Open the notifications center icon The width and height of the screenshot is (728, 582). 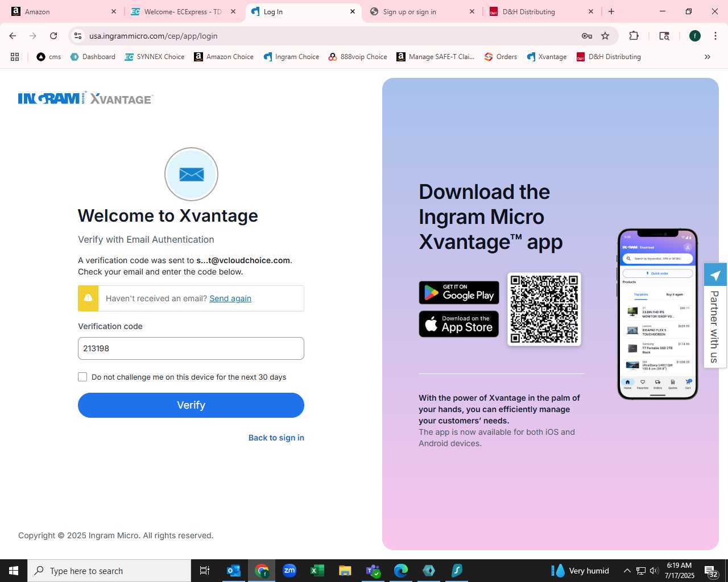[711, 571]
